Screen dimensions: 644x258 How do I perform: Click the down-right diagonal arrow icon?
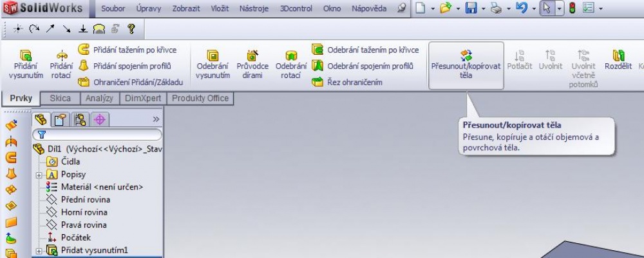click(66, 29)
